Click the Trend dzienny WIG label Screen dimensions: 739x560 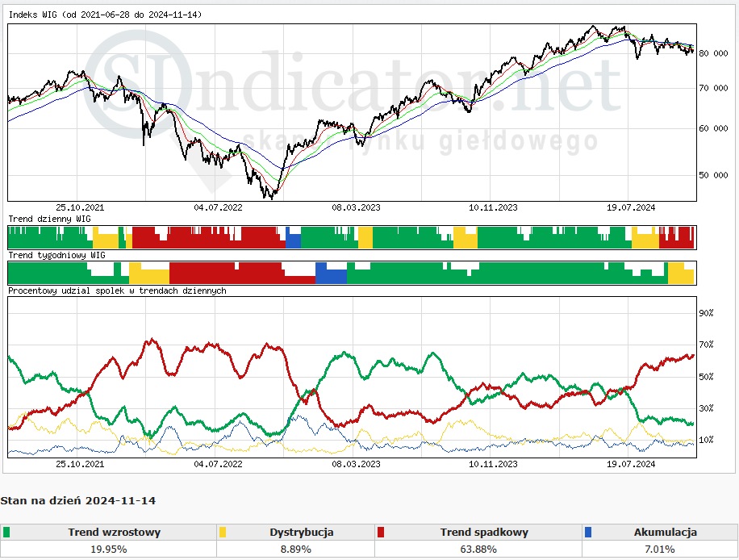[x=50, y=219]
